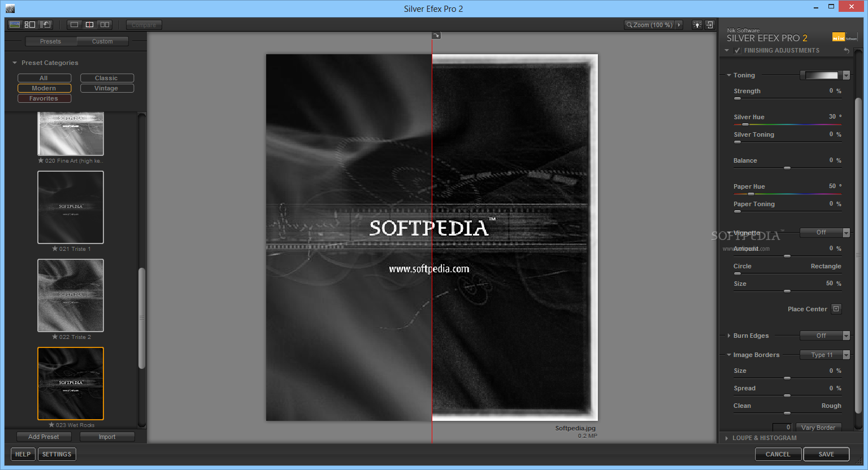This screenshot has height=470, width=868.
Task: Select 023 Wet Rocks preset thumbnail
Action: (71, 384)
